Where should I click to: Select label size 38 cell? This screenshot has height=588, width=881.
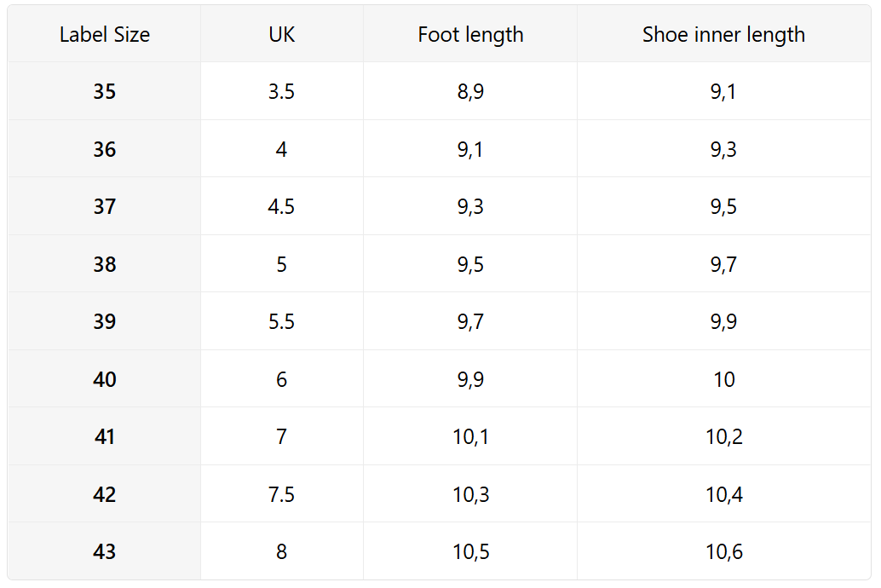(105, 265)
